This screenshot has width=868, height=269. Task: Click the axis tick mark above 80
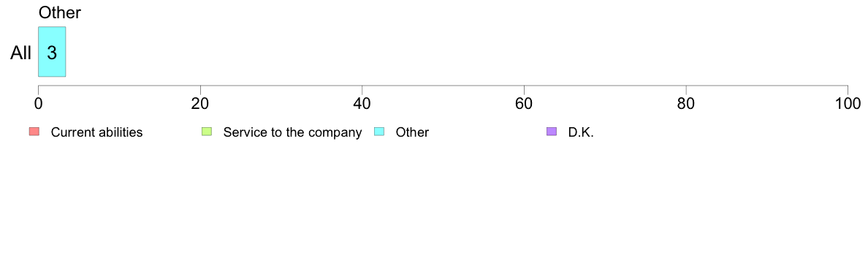click(686, 89)
